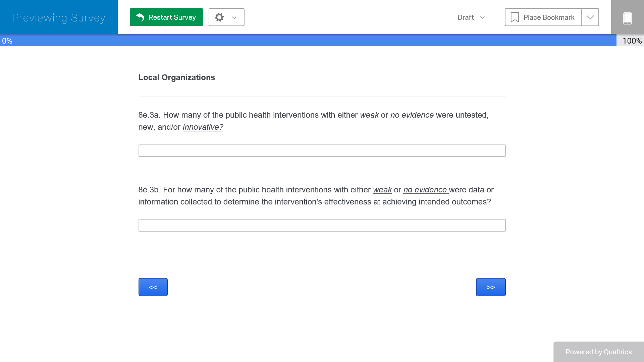Click 'weak' link in question 8e.3b
This screenshot has height=362, width=644.
[x=382, y=190]
